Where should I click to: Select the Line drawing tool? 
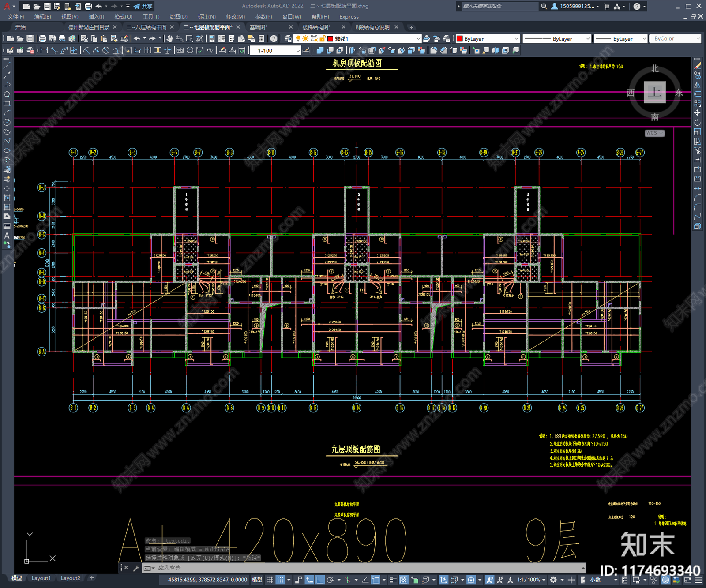tap(7, 65)
